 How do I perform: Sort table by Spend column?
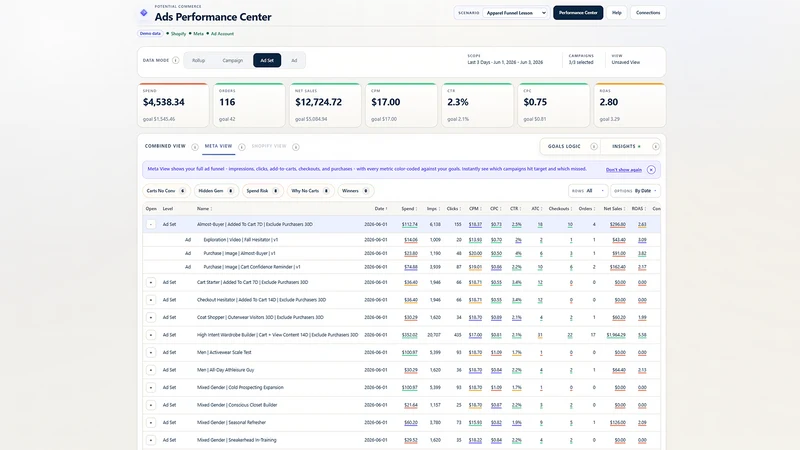[x=409, y=209]
